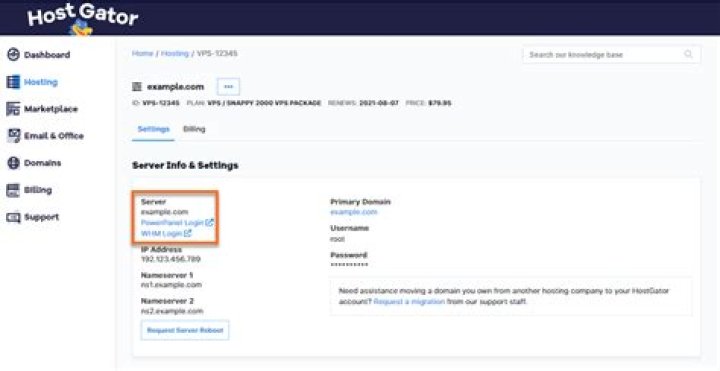Open the three-dot options menu for example.com

(x=228, y=87)
